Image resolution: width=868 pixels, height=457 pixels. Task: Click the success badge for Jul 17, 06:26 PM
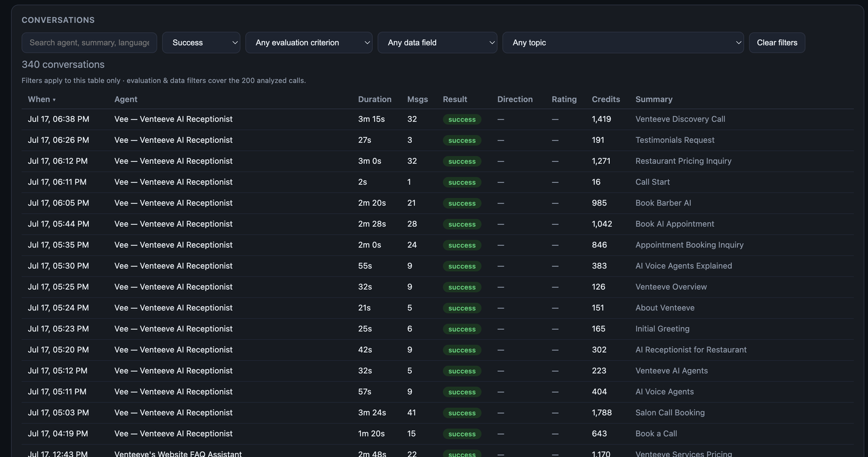[462, 141]
